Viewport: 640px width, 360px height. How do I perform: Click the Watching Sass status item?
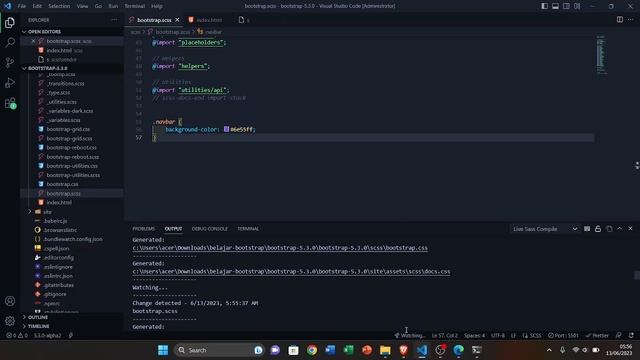tap(409, 335)
